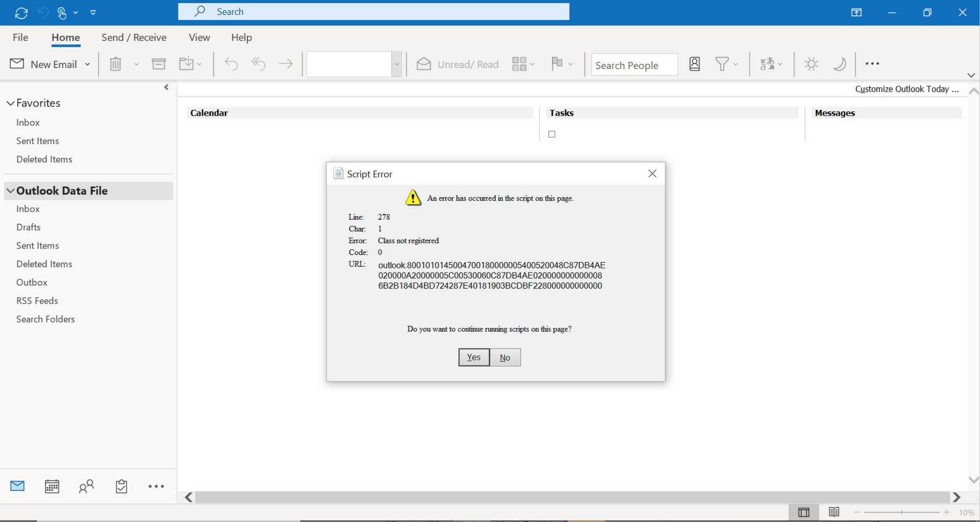Switch to light mode sun icon
The height and width of the screenshot is (522, 980).
(x=812, y=64)
